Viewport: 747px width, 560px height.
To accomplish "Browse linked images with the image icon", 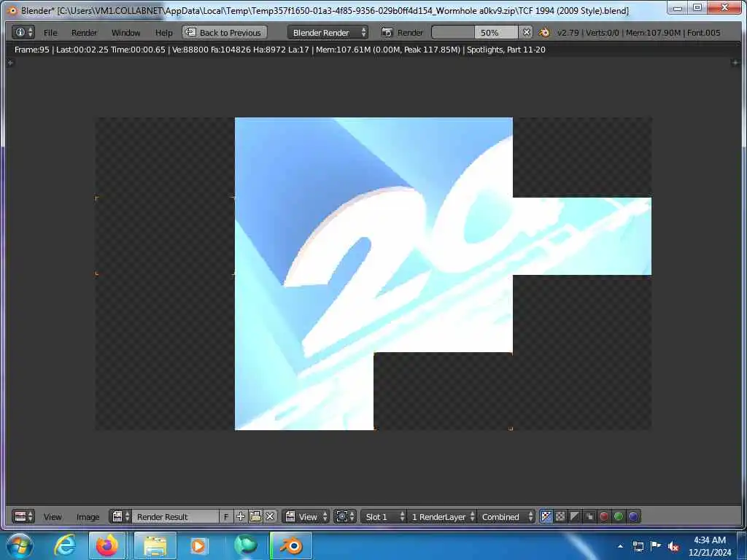I will coord(120,516).
